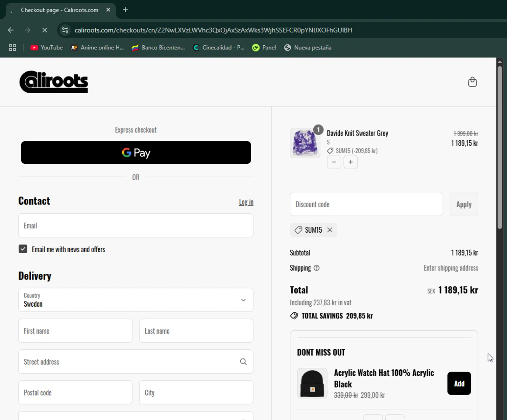Select the Checkout page browser tab
The image size is (507, 420).
pyautogui.click(x=61, y=10)
